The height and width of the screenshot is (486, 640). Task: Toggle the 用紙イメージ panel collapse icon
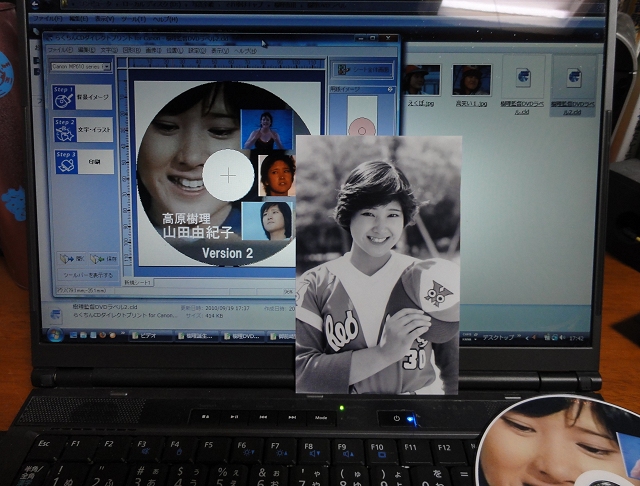point(390,89)
